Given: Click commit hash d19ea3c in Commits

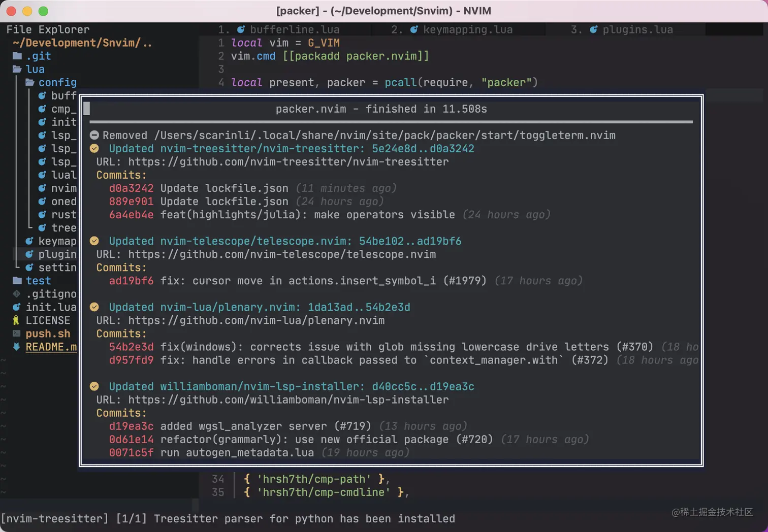Looking at the screenshot, I should [131, 426].
